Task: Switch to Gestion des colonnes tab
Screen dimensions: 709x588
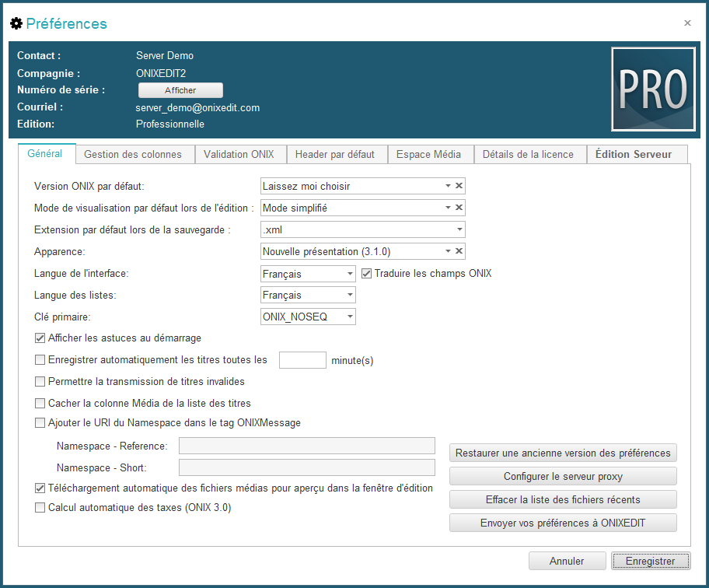Action: pos(133,154)
